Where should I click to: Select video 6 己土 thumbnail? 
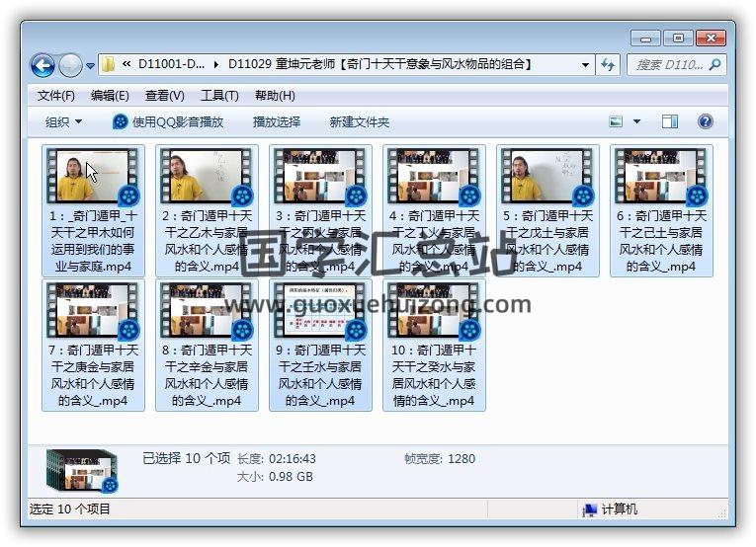pyautogui.click(x=661, y=176)
